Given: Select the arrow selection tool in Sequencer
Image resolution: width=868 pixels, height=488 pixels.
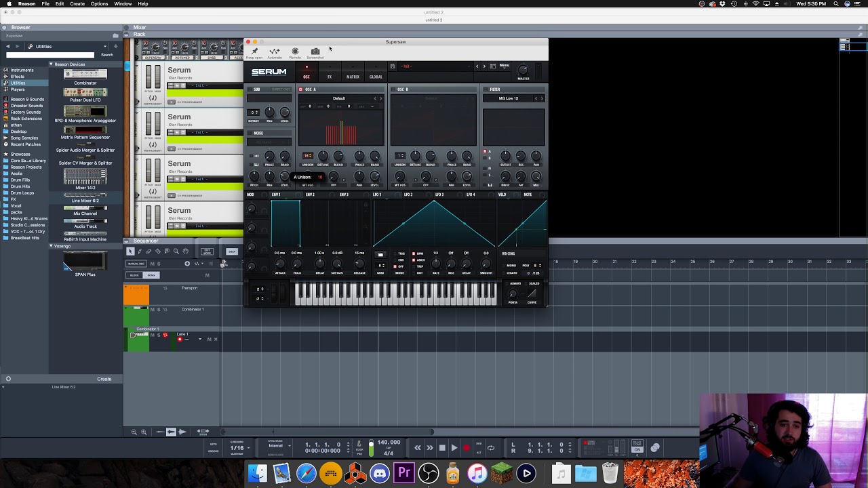Looking at the screenshot, I should (x=130, y=251).
